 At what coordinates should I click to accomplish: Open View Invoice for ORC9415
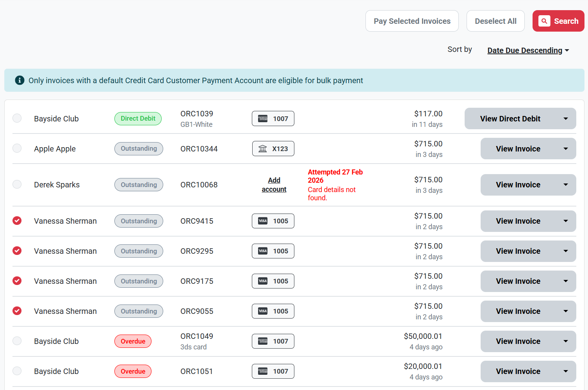[518, 221]
